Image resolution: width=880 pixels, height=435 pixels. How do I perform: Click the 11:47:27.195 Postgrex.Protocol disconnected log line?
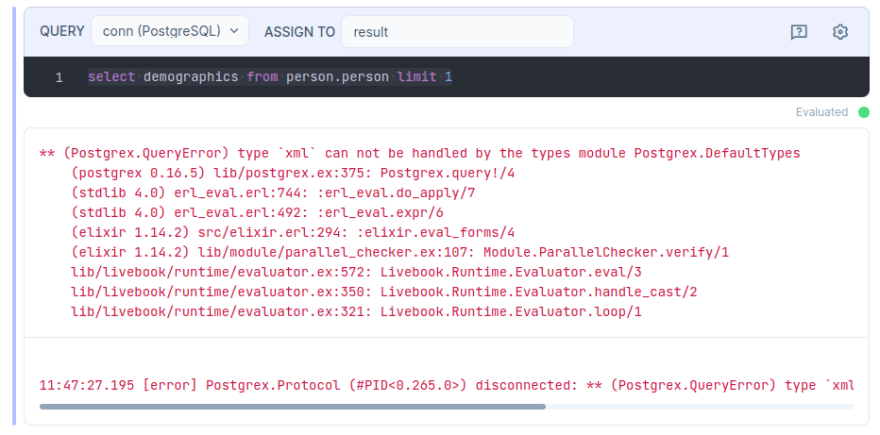[447, 385]
